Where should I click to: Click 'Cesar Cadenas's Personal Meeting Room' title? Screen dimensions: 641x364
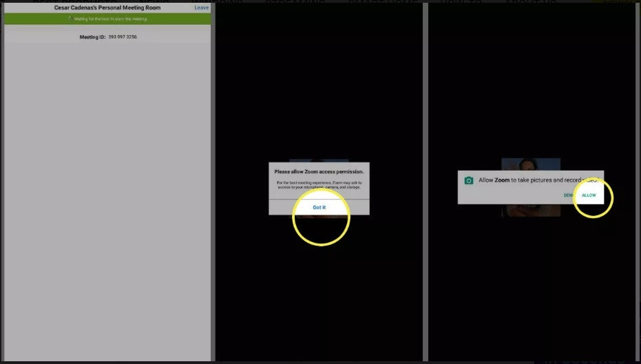click(x=107, y=8)
